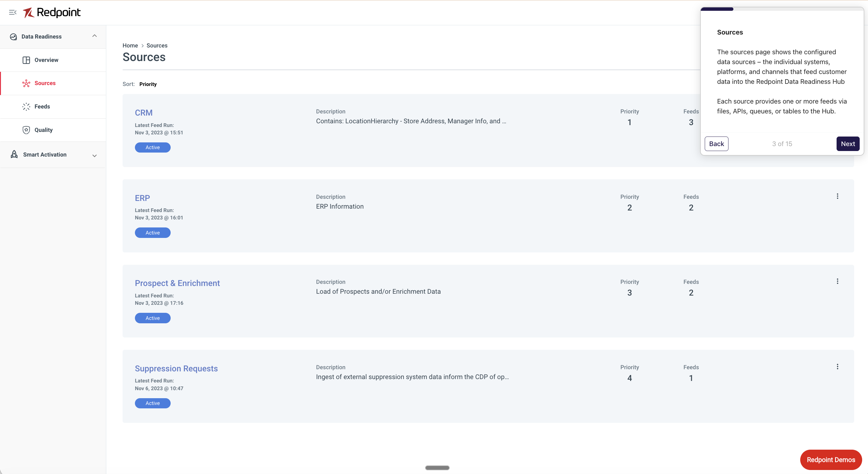Open the Prospect & Enrichment three-dot menu

[837, 281]
